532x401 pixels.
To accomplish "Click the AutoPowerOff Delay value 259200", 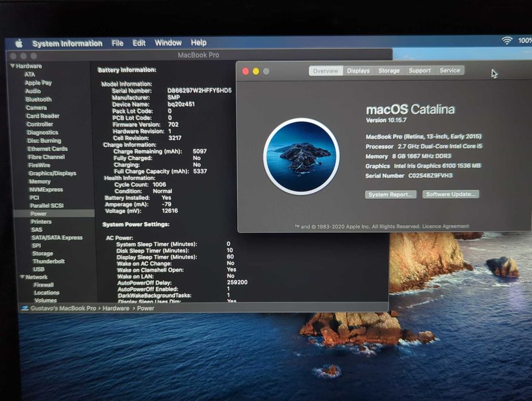I will (x=237, y=282).
